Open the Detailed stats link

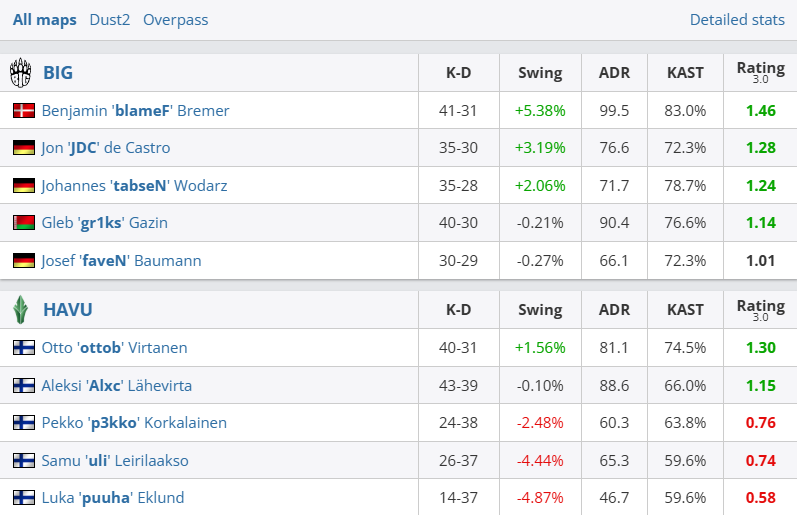[x=736, y=20]
